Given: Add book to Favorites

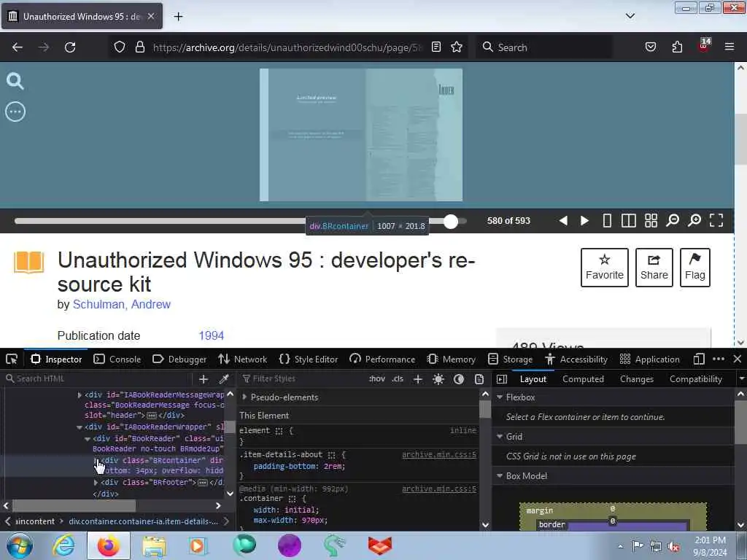Looking at the screenshot, I should point(605,268).
